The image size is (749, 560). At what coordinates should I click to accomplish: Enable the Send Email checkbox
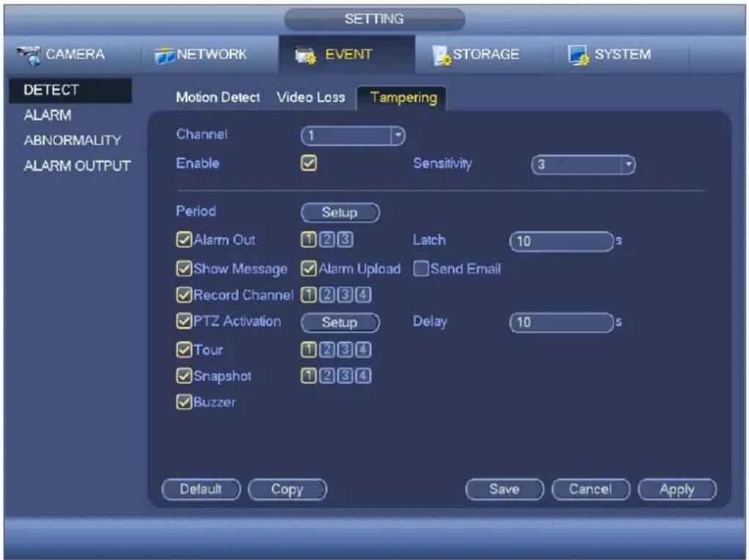[x=421, y=269]
